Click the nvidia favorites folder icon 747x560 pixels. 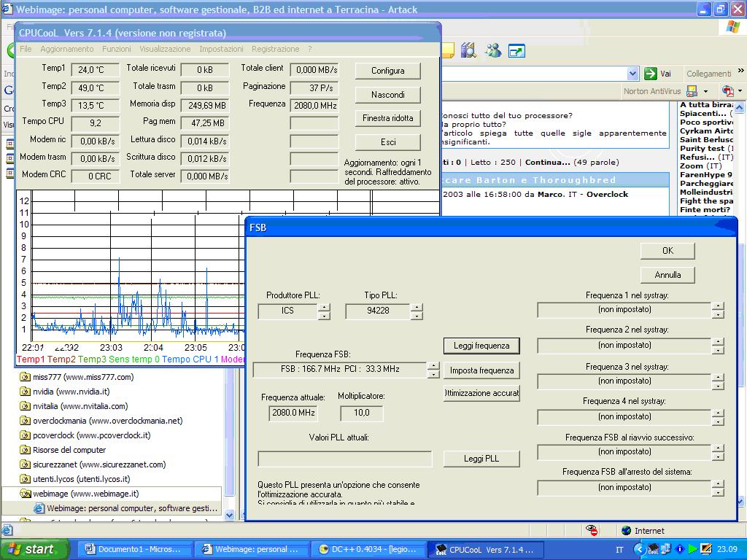(x=25, y=392)
